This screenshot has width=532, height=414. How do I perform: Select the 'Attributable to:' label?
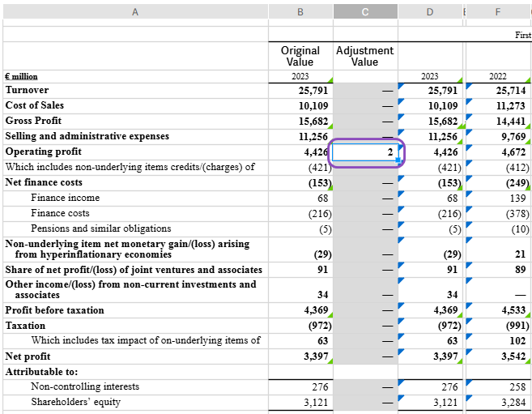(41, 372)
